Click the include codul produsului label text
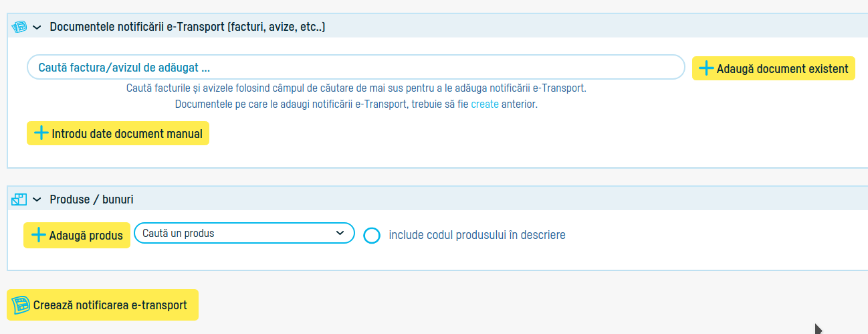868x334 pixels. pyautogui.click(x=477, y=235)
